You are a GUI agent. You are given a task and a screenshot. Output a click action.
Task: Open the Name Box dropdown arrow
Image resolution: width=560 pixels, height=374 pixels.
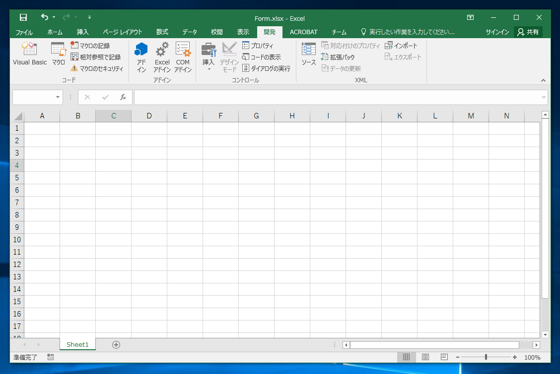pos(58,97)
